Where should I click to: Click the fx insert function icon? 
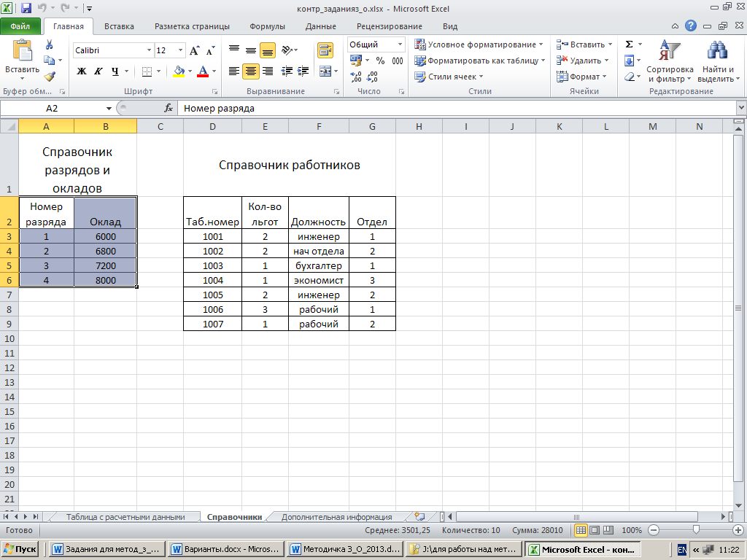[169, 109]
